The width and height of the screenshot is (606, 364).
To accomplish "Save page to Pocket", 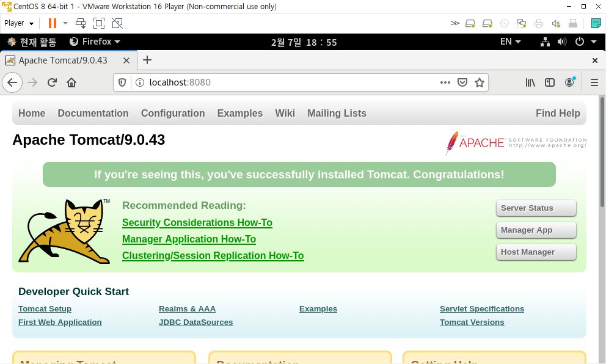I will (x=462, y=82).
